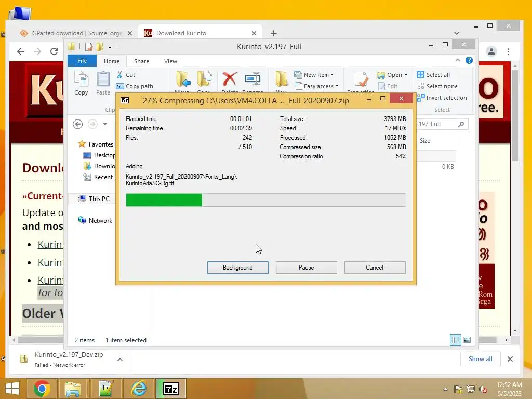Open Chrome profile avatar
Image resolution: width=532 pixels, height=399 pixels.
pyautogui.click(x=491, y=51)
